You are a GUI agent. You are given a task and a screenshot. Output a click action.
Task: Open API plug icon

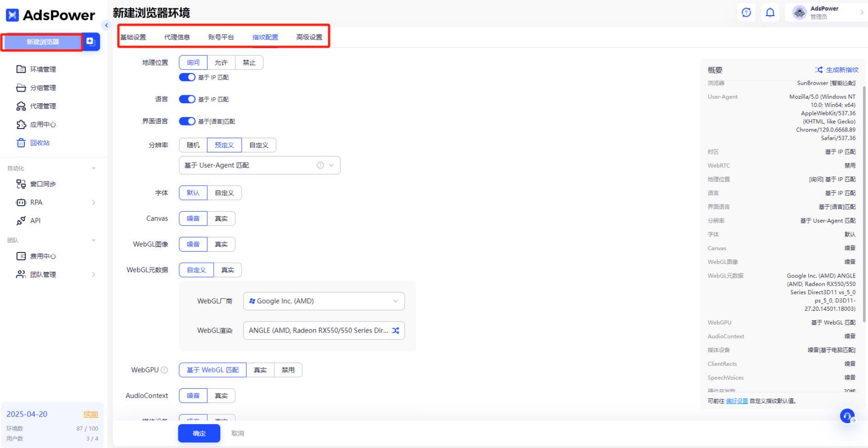[21, 221]
